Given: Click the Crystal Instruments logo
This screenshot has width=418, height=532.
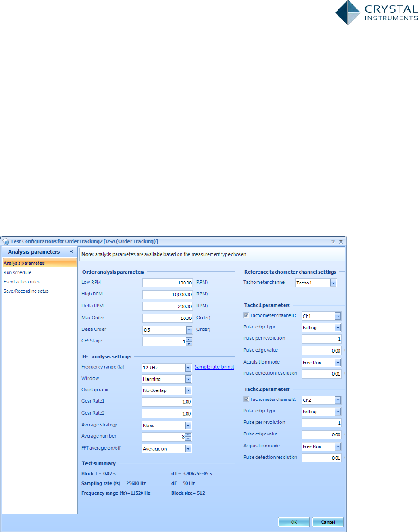Looking at the screenshot, I should [376, 13].
